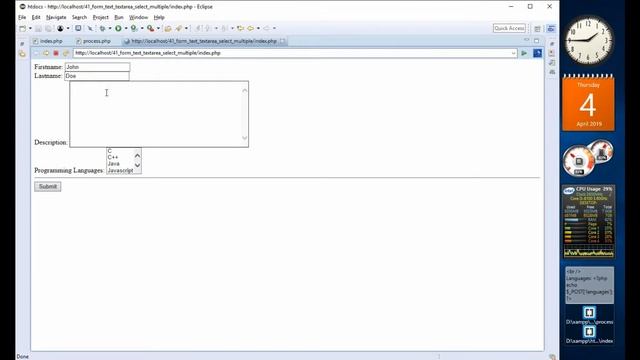Click the analog clock desktop gadget
Viewport: 640px width, 360px height.
(x=588, y=41)
